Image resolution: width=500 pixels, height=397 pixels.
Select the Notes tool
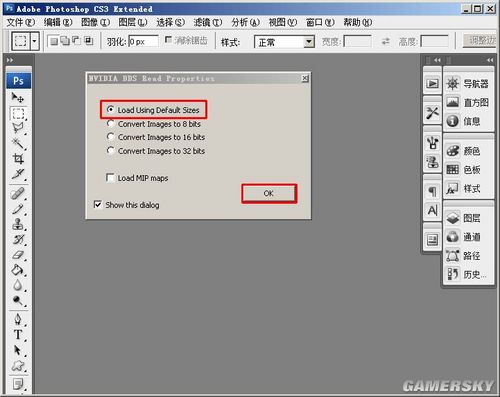pos(18,384)
